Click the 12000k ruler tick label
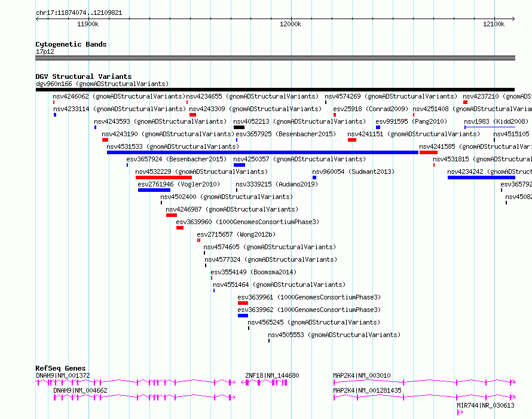This screenshot has width=532, height=419. (291, 24)
